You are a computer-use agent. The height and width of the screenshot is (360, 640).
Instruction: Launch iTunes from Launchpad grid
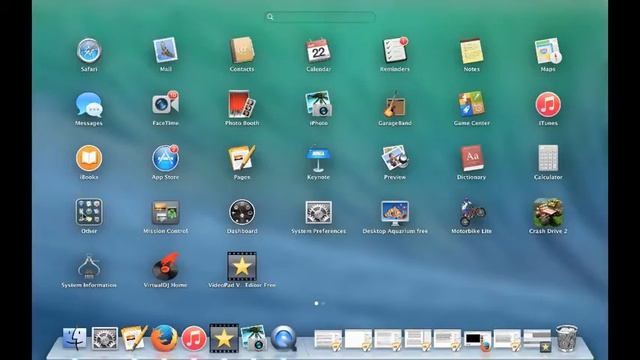548,104
